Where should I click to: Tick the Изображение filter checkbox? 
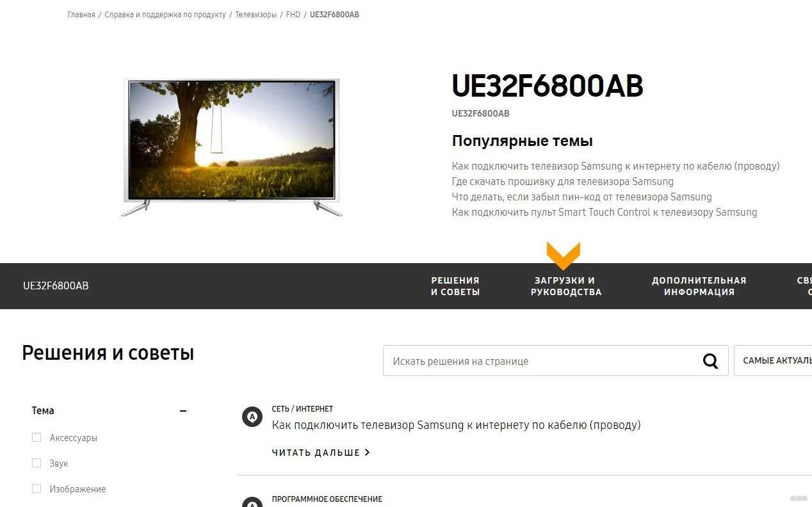click(37, 488)
